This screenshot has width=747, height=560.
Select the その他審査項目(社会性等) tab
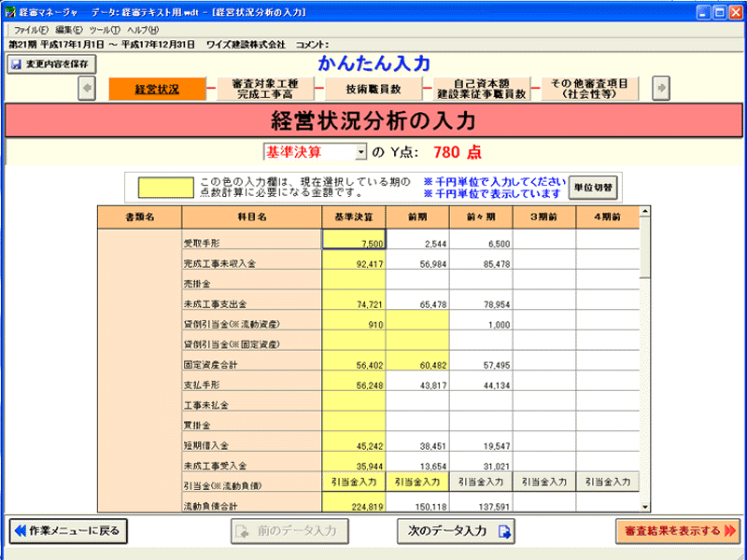[x=592, y=87]
